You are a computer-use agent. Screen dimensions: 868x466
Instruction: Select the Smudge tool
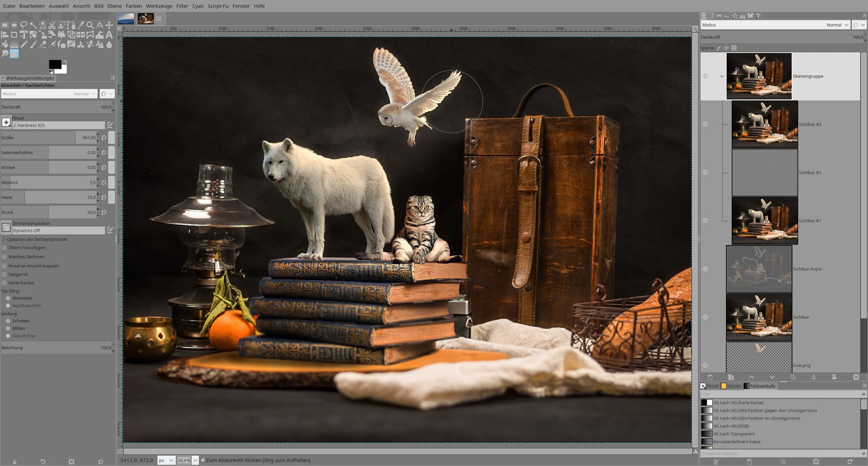point(5,54)
